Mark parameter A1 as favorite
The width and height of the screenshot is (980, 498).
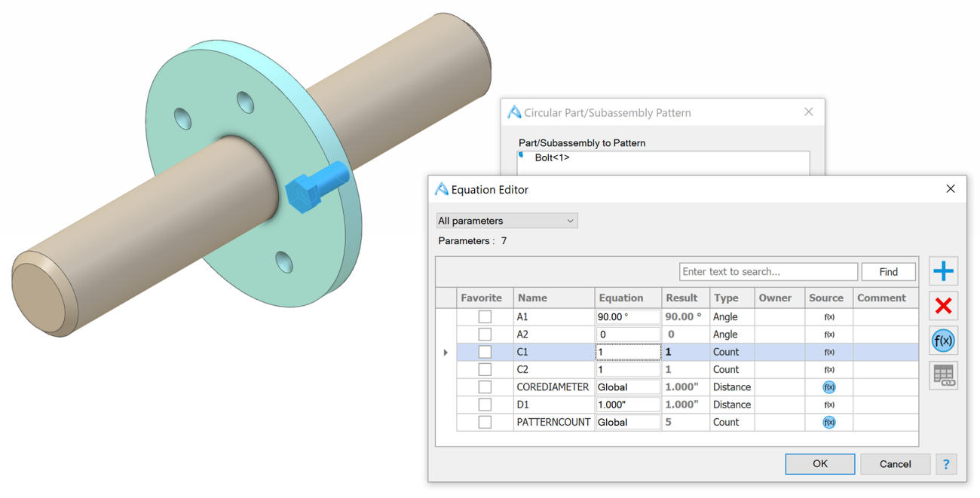pyautogui.click(x=485, y=317)
